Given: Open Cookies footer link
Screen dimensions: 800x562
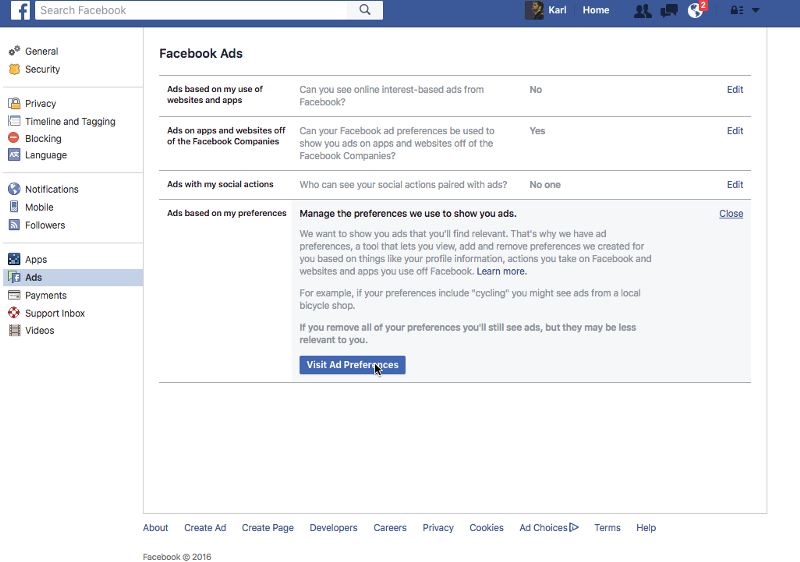Looking at the screenshot, I should [x=486, y=528].
